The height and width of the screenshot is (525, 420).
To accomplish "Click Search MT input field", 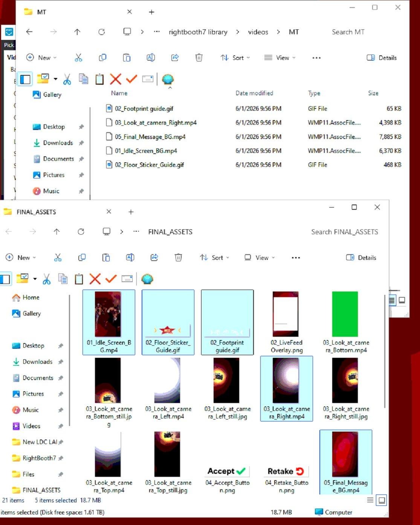I will pyautogui.click(x=348, y=32).
